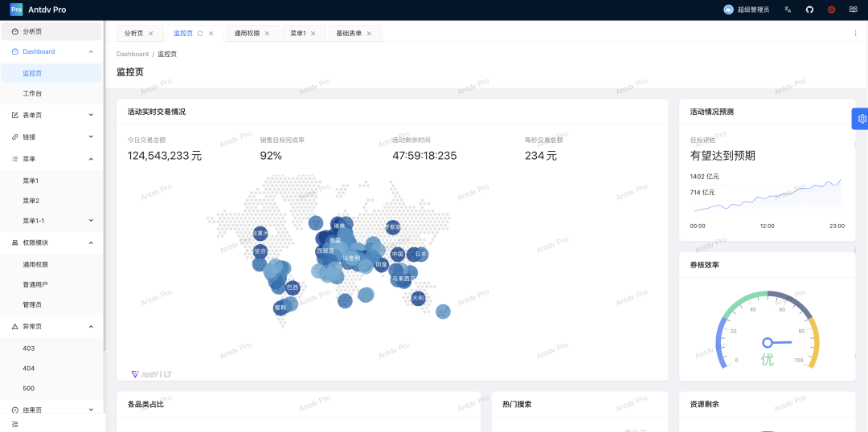868x432 pixels.
Task: Click the 巴西 bubble on the map
Action: coord(293,287)
